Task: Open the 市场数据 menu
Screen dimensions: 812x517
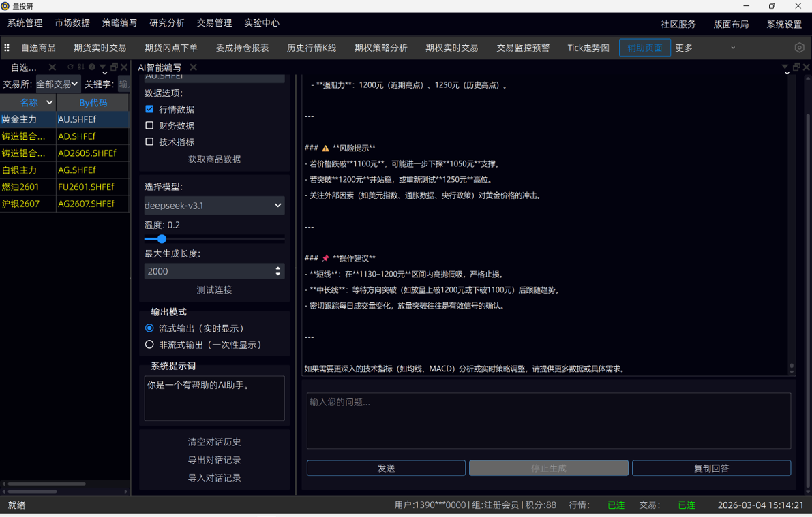Action: click(x=72, y=22)
